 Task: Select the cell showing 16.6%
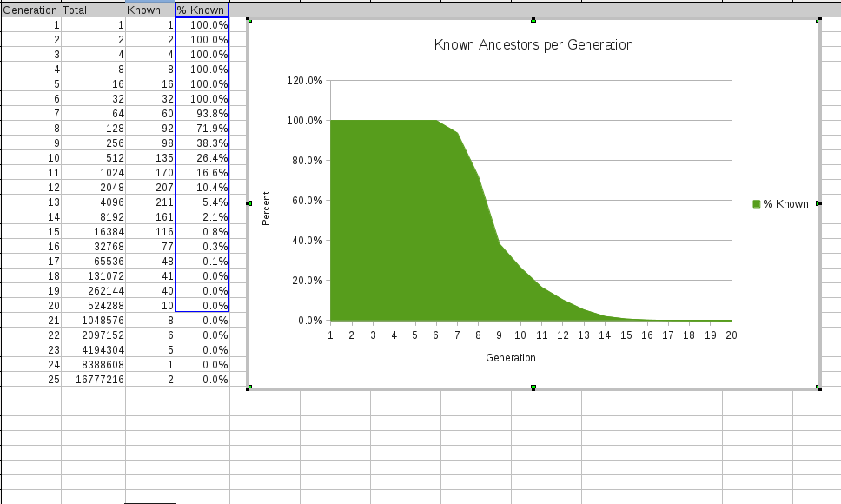[202, 173]
